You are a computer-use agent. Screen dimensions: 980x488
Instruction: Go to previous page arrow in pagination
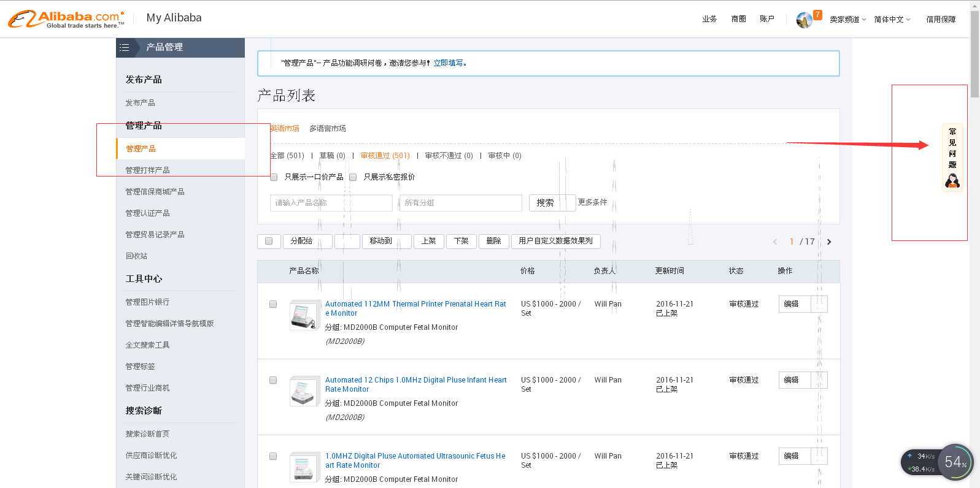pyautogui.click(x=775, y=242)
